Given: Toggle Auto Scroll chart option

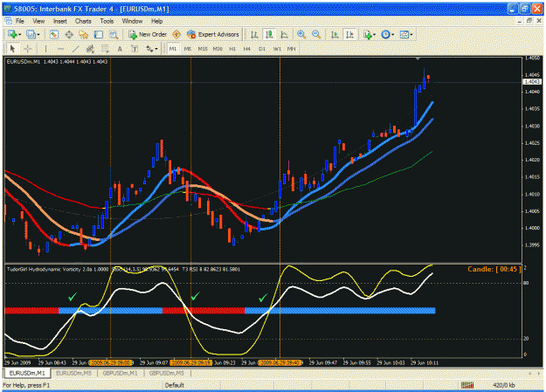Looking at the screenshot, I should (335, 34).
